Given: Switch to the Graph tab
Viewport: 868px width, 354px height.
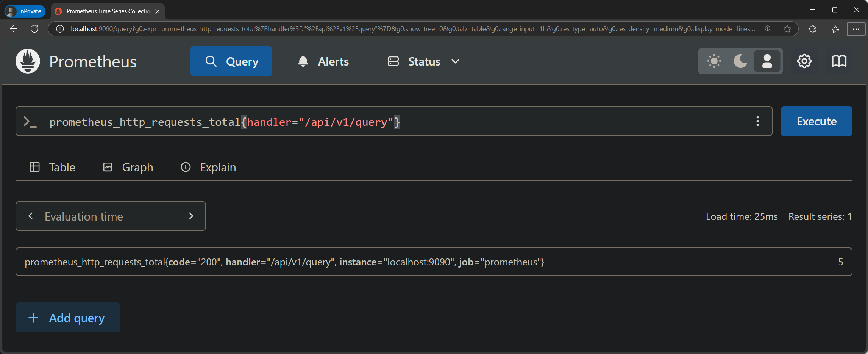Looking at the screenshot, I should click(128, 167).
